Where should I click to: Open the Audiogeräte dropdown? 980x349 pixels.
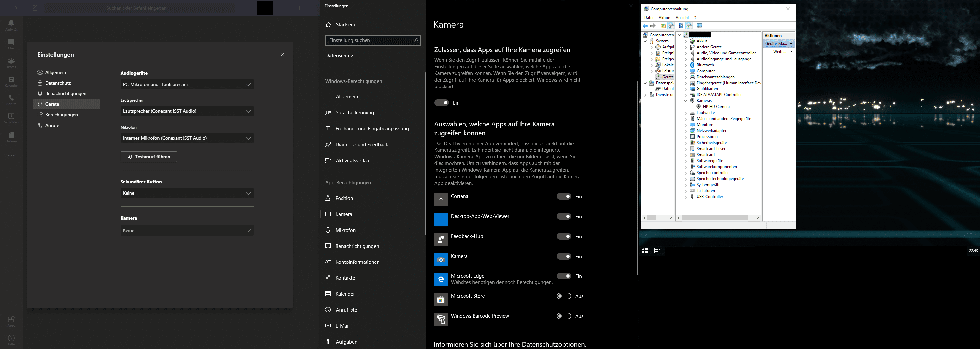tap(187, 85)
